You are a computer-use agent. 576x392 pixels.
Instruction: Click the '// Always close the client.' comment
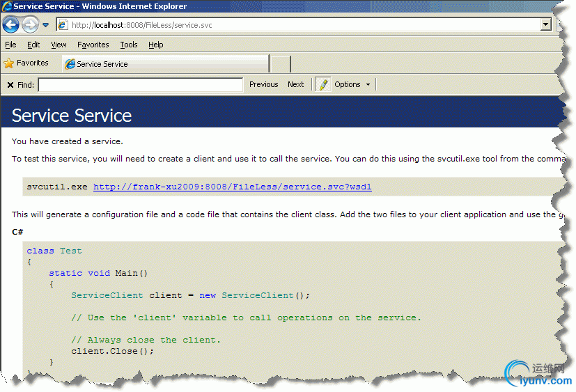146,340
